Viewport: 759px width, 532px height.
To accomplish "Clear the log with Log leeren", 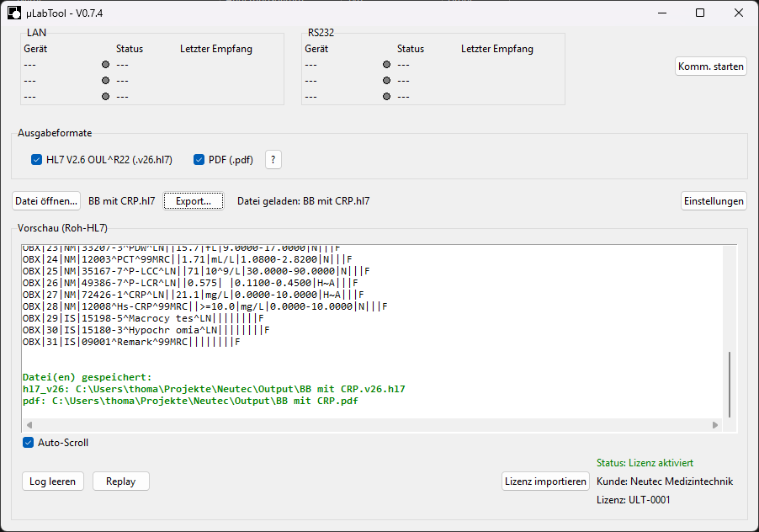I will pyautogui.click(x=53, y=481).
